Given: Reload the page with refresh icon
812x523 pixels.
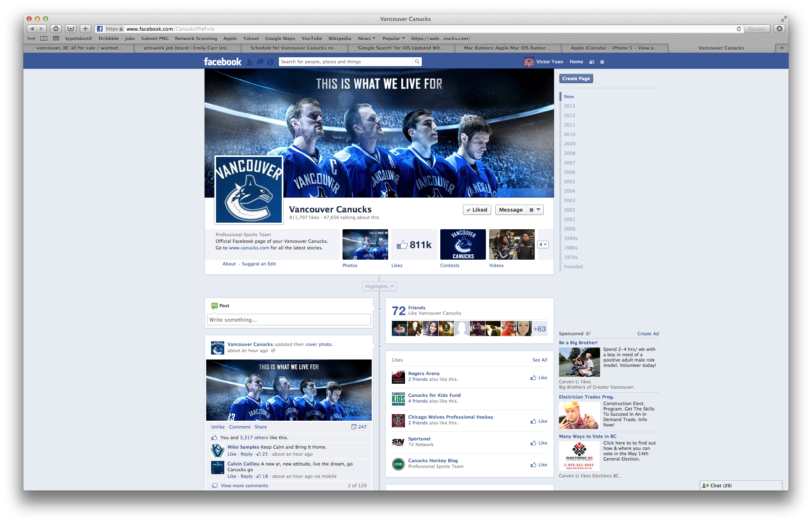Looking at the screenshot, I should [739, 29].
